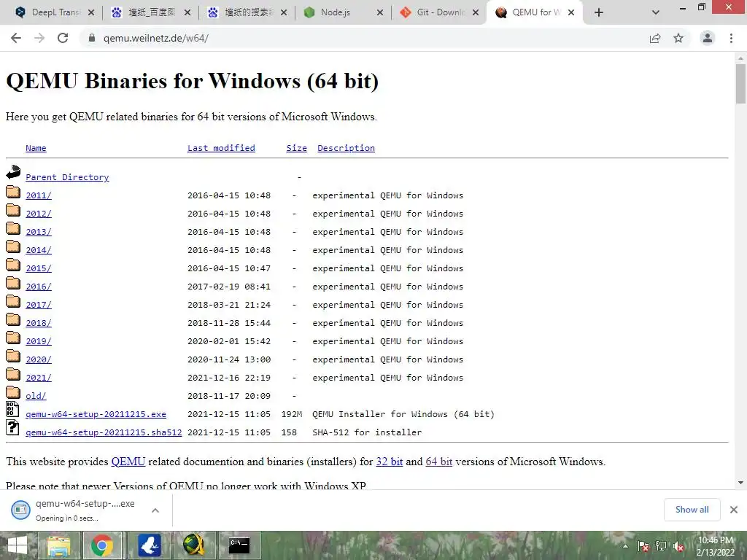
Task: Sort listing by Description
Action: 346,148
